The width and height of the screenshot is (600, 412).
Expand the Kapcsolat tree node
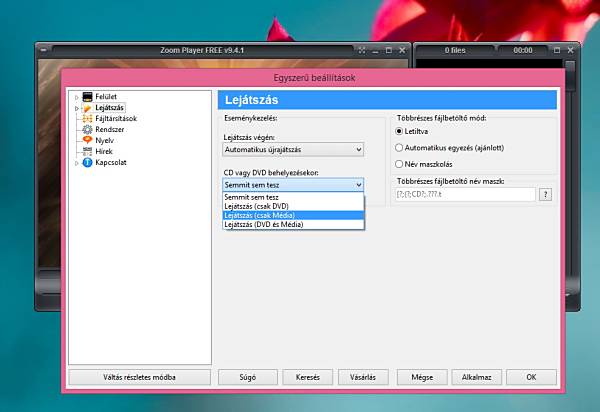(77, 163)
